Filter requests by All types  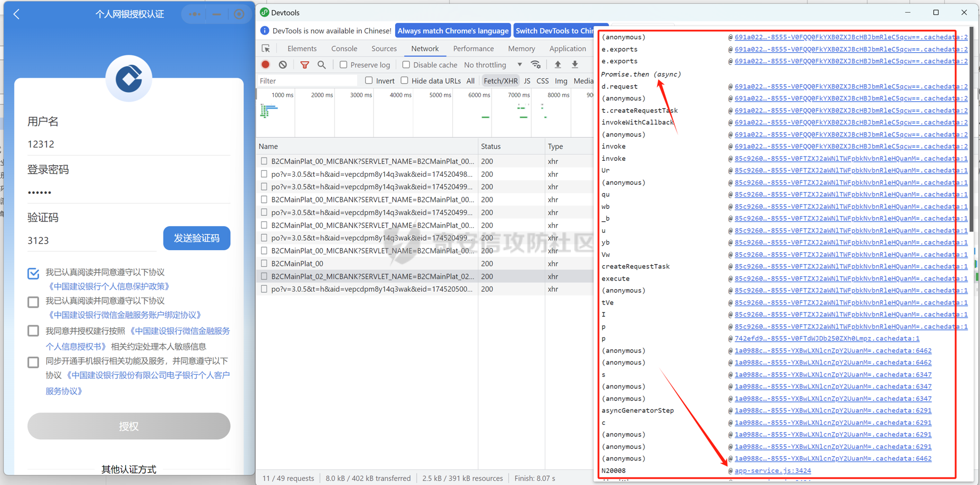tap(470, 81)
